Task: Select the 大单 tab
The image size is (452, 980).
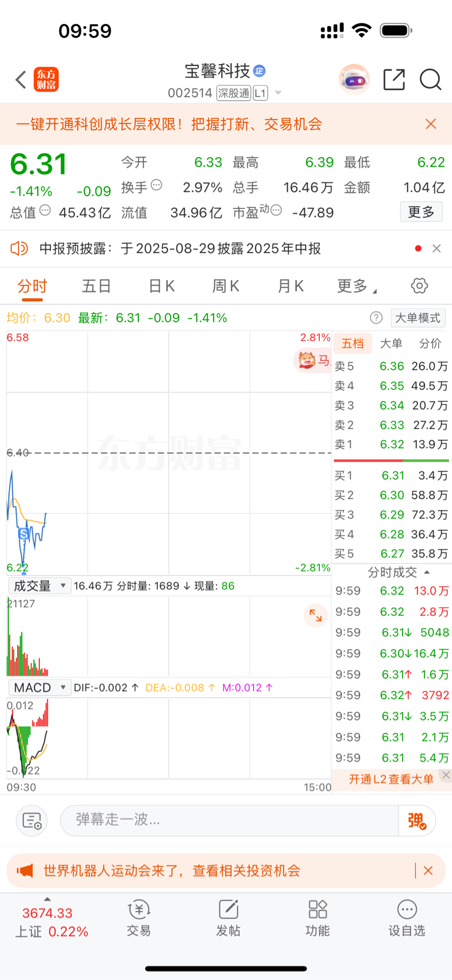Action: pyautogui.click(x=391, y=343)
